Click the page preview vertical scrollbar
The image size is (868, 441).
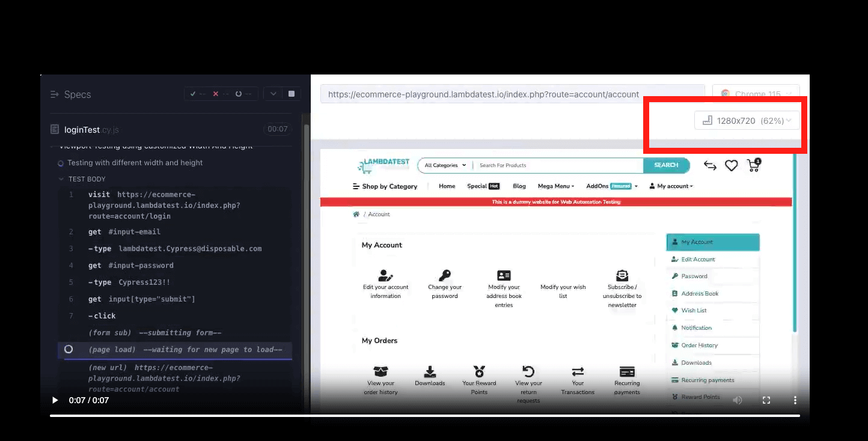[x=794, y=242]
